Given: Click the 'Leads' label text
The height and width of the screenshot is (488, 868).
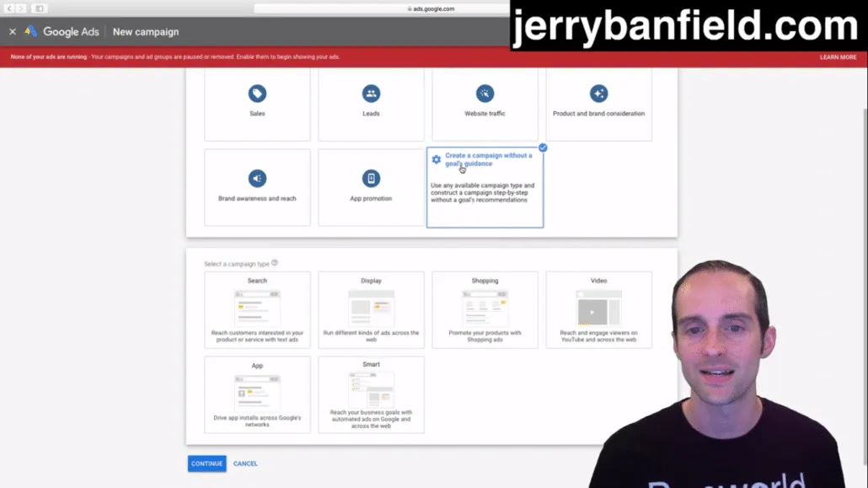Looking at the screenshot, I should click(371, 114).
